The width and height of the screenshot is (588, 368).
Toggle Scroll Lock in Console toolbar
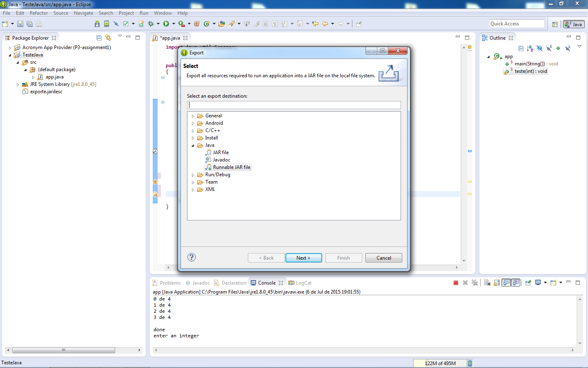click(x=497, y=283)
